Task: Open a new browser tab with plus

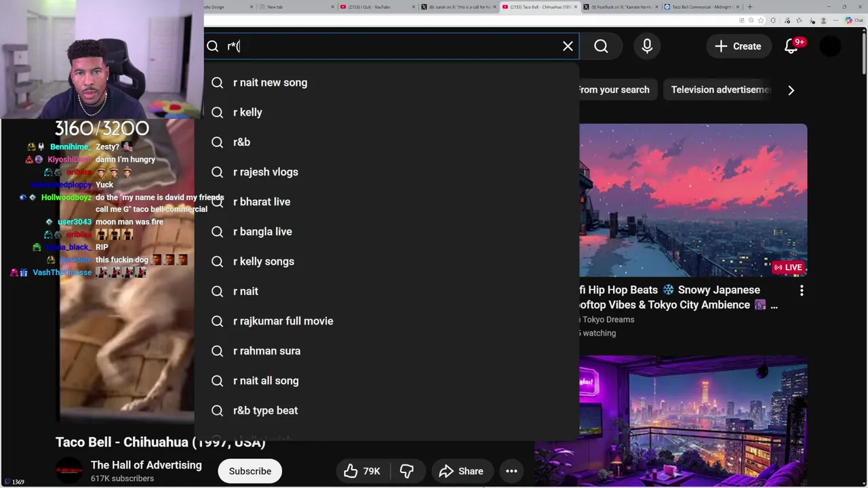Action: 749,7
